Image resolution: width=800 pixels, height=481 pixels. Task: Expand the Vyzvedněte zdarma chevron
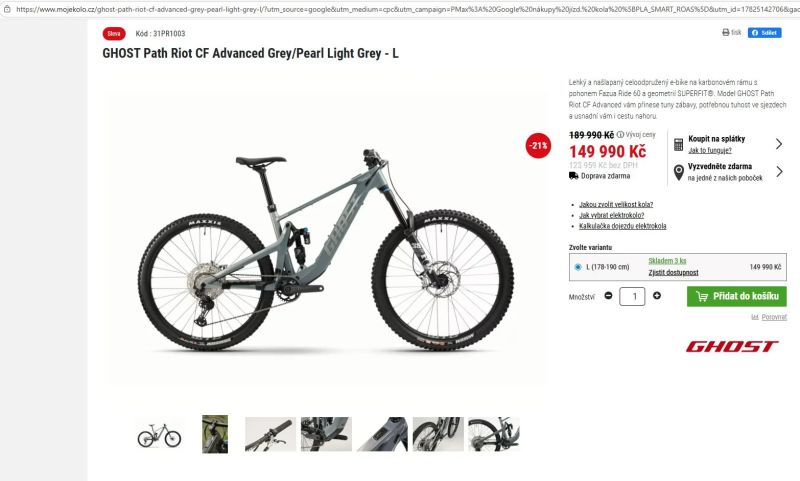tap(779, 171)
